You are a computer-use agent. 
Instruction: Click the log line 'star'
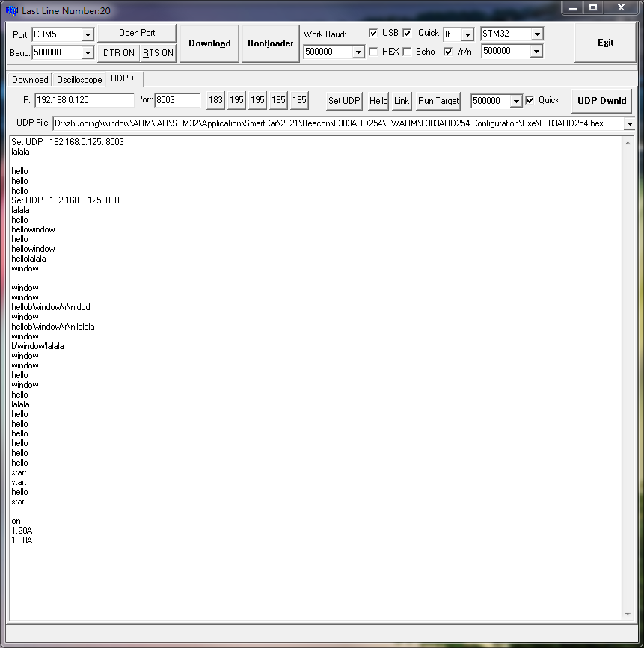(18, 502)
